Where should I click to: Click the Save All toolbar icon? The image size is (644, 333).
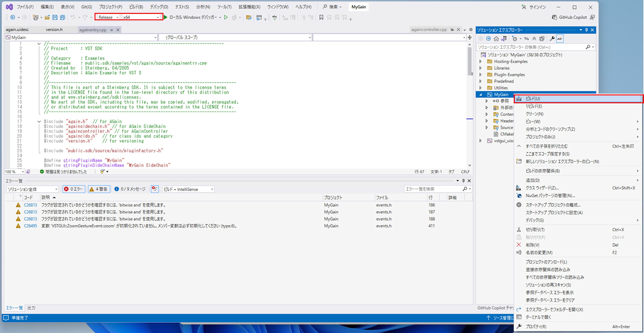pyautogui.click(x=62, y=17)
